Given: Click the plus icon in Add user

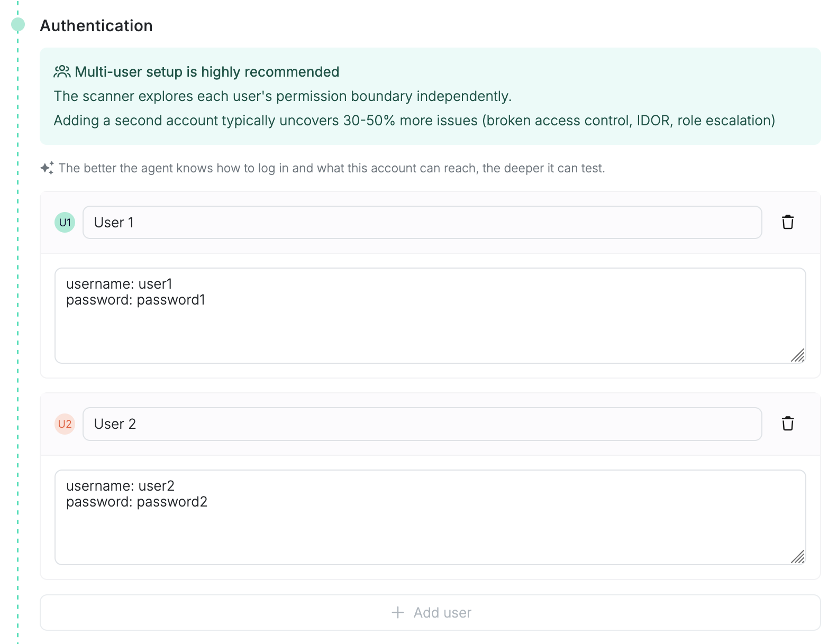Looking at the screenshot, I should click(x=398, y=612).
